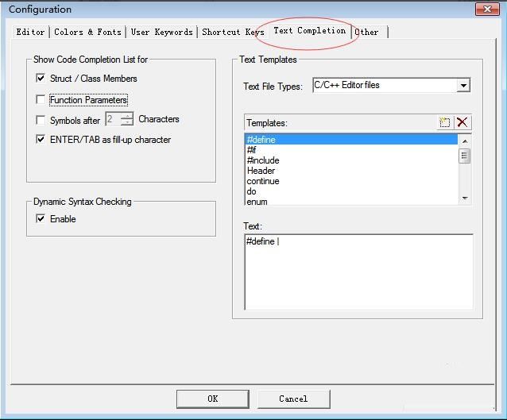Toggle ENTER/TAB as fill-up character
The image size is (507, 420).
point(41,140)
